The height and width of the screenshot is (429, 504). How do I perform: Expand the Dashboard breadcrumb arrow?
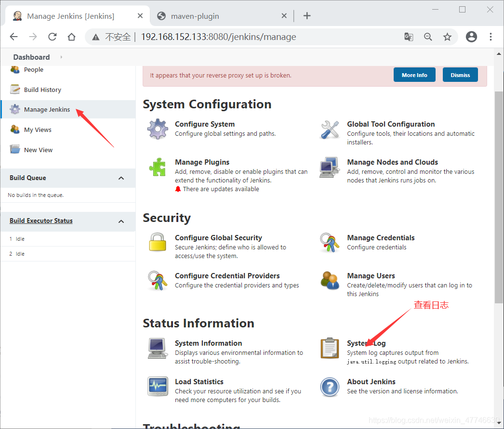[x=61, y=57]
